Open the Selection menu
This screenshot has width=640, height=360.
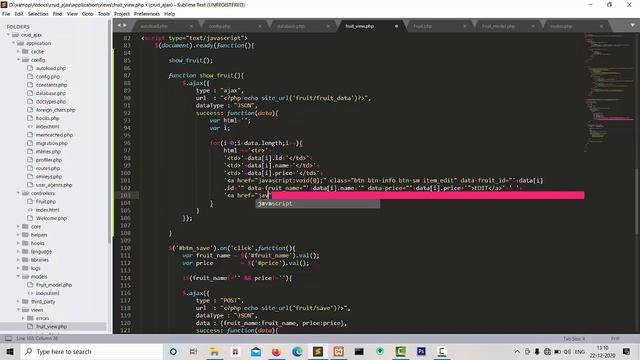[38, 14]
